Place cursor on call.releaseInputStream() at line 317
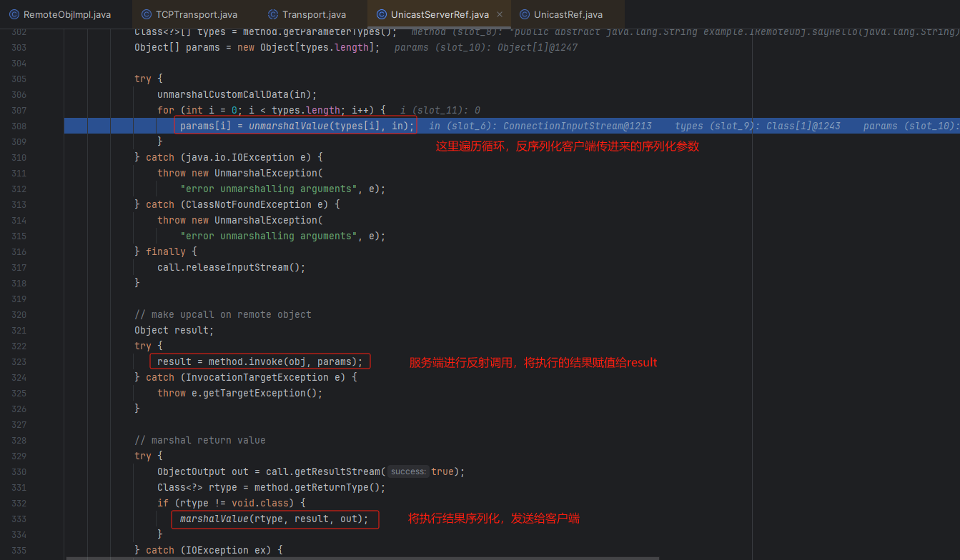This screenshot has width=960, height=560. (x=231, y=268)
